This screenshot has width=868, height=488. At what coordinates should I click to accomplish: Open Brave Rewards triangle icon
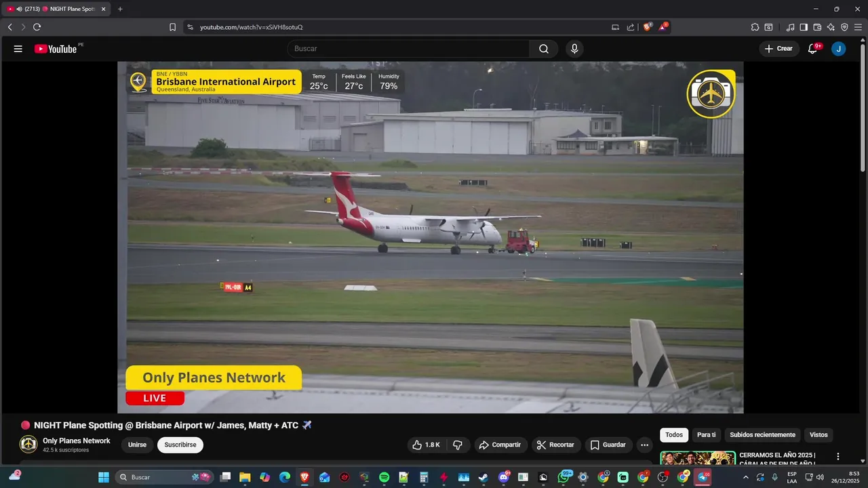(x=663, y=27)
